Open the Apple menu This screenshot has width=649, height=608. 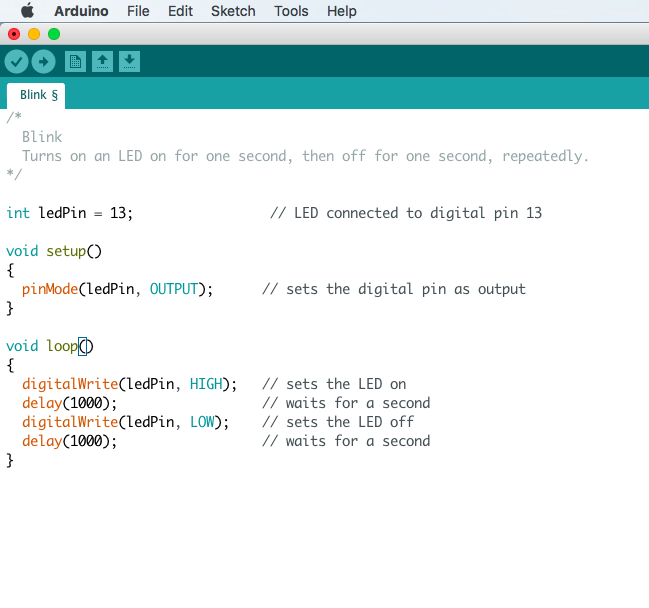tap(27, 11)
